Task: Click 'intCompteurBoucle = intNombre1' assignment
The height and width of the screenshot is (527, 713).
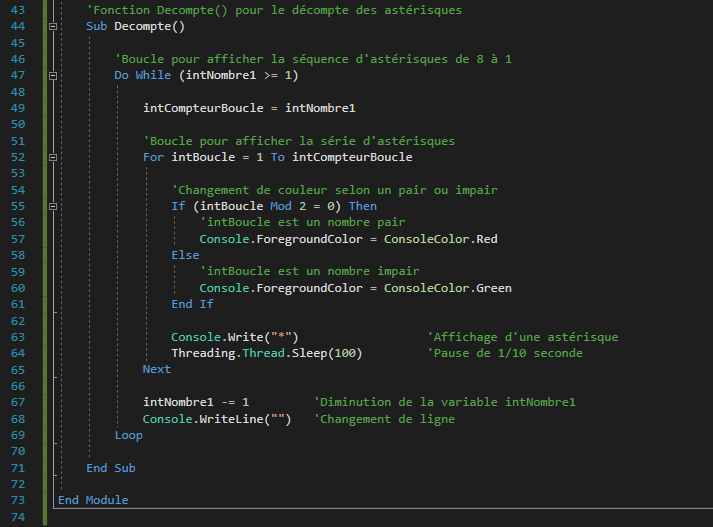Action: click(249, 108)
